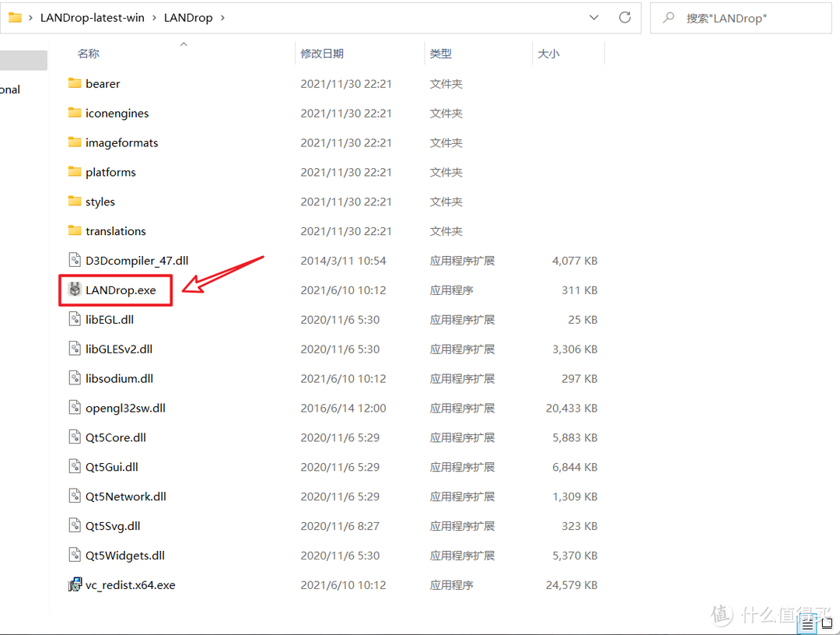The width and height of the screenshot is (840, 635).
Task: Click the D3Dcompiler_47.dll file icon
Action: click(x=75, y=261)
